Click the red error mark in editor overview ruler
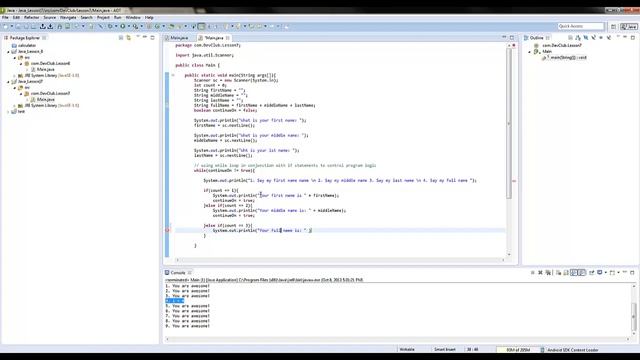Viewport: 640px width, 360px height. [514, 180]
